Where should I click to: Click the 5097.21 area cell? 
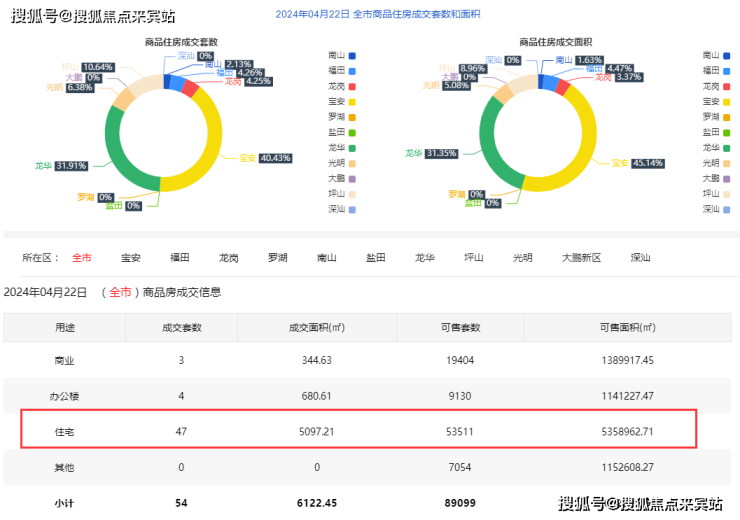tap(317, 432)
